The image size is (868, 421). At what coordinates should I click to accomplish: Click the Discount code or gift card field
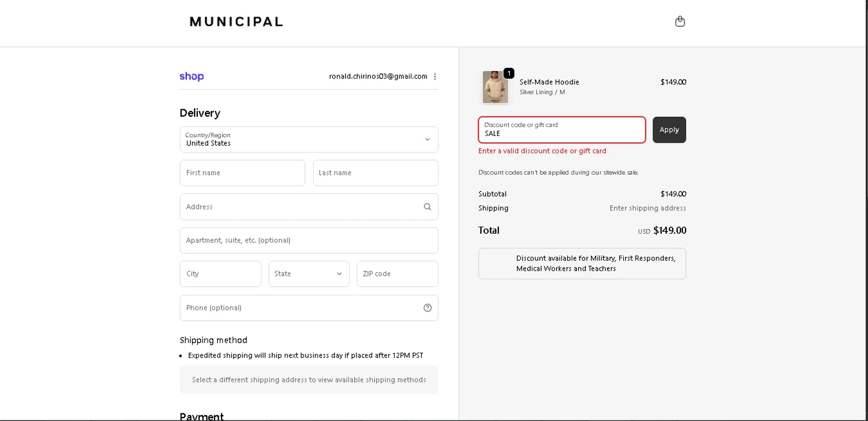pos(562,130)
